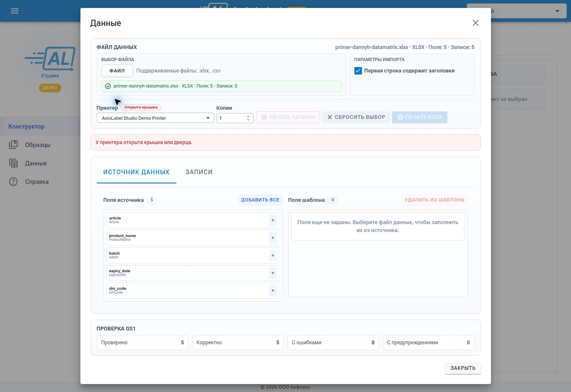
Task: Add the article field with plus
Action: click(273, 220)
